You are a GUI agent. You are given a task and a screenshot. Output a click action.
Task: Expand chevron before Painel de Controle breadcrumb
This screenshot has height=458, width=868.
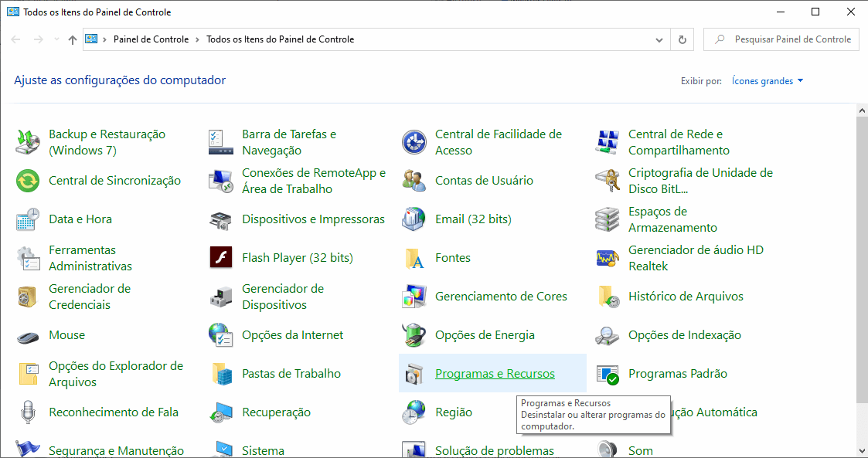[x=104, y=40]
